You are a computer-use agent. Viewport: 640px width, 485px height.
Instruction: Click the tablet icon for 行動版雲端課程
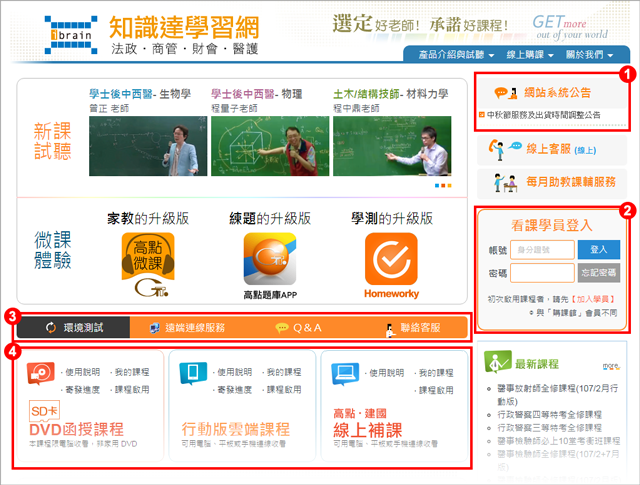[193, 373]
